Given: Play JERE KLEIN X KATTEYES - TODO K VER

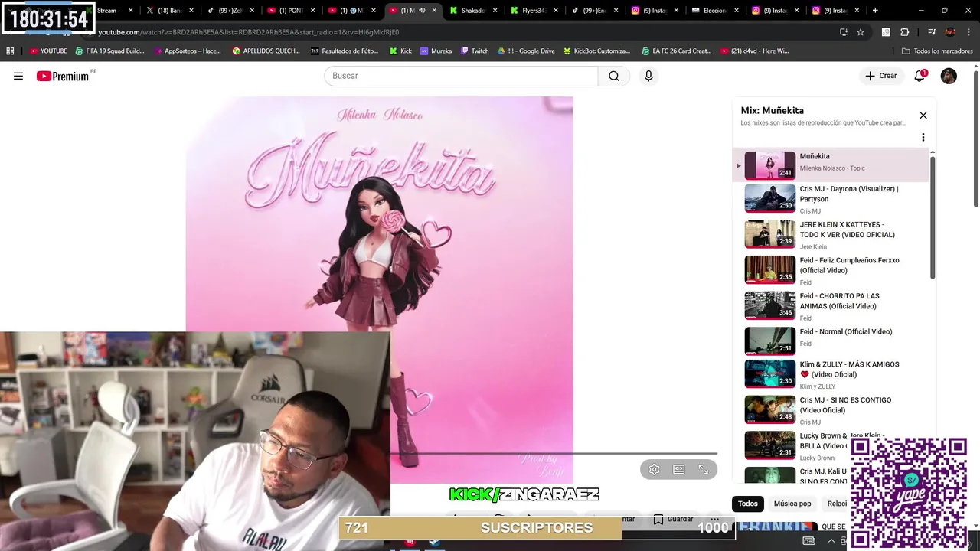Looking at the screenshot, I should click(x=831, y=234).
